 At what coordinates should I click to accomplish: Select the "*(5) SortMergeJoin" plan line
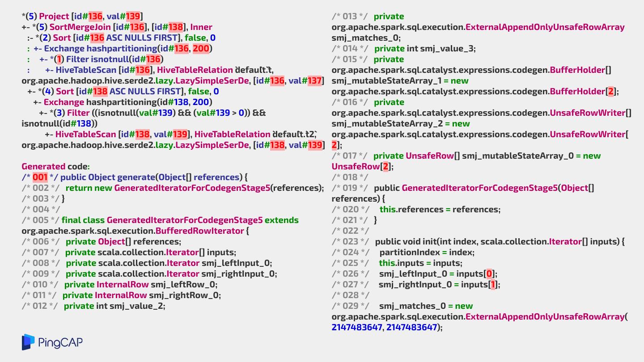coord(117,27)
